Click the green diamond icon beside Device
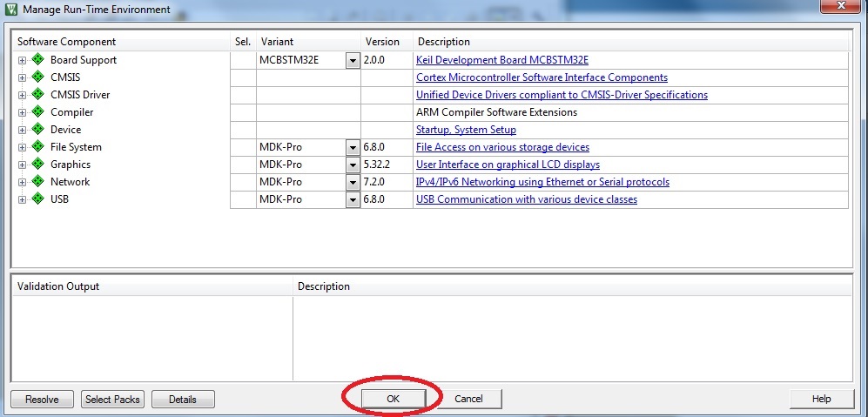This screenshot has height=417, width=868. [37, 129]
